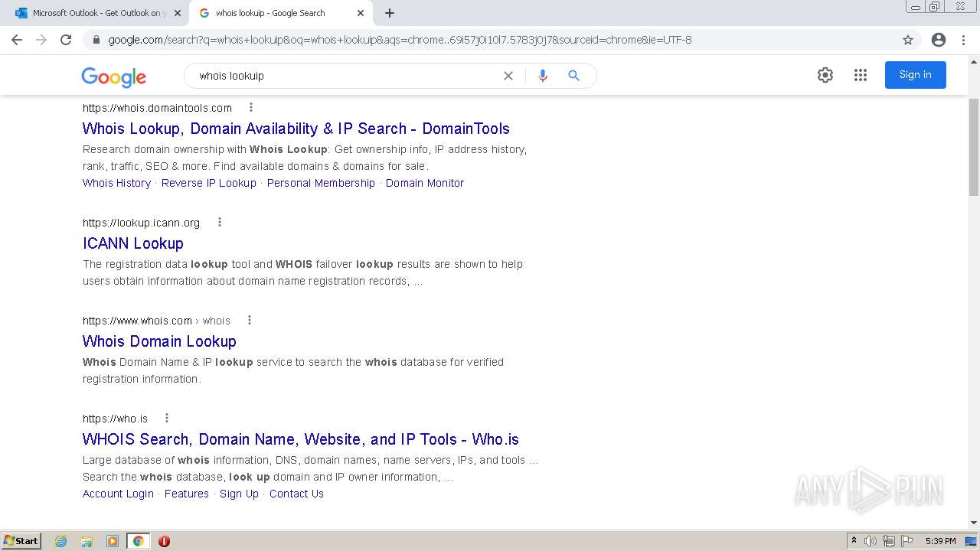Viewport: 980px width, 551px height.
Task: Follow the Domain Monitor sitelink
Action: 425,183
